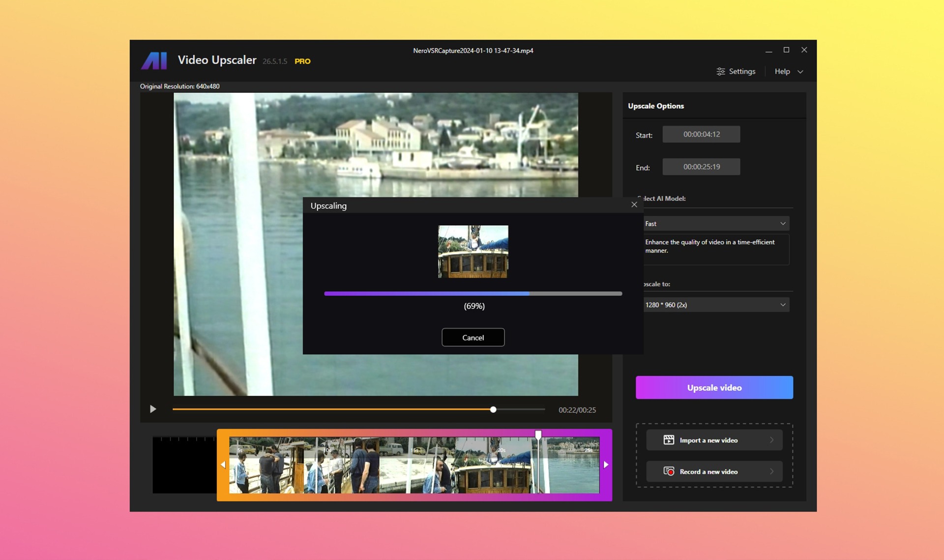Screen dimensions: 944x560
Task: Expand the Help menu
Action: pos(788,71)
